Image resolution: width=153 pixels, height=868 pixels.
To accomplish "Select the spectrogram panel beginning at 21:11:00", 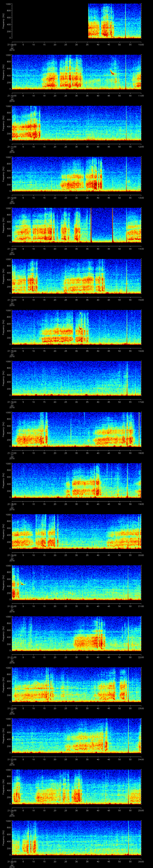I will [x=76, y=123].
